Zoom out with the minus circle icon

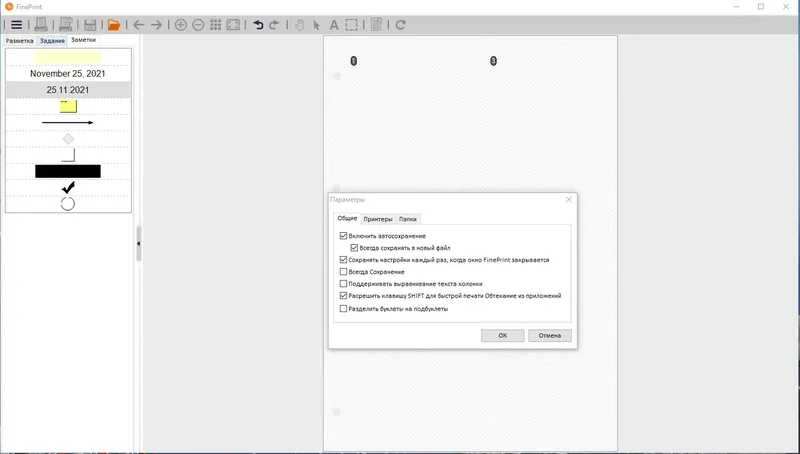198,24
